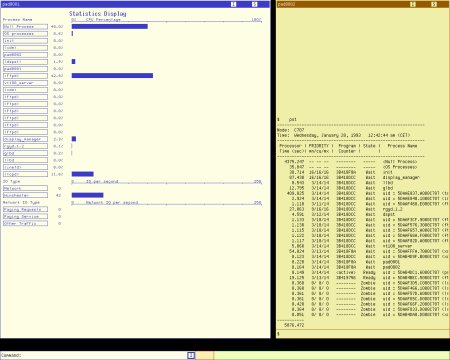
Task: Choose the init process box
Action: coord(25,41)
